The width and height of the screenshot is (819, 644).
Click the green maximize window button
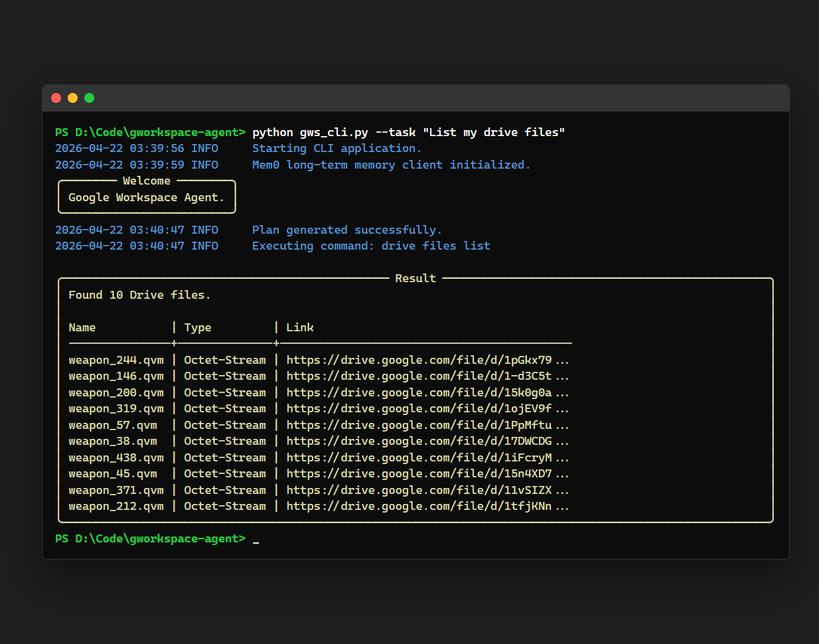tap(90, 98)
